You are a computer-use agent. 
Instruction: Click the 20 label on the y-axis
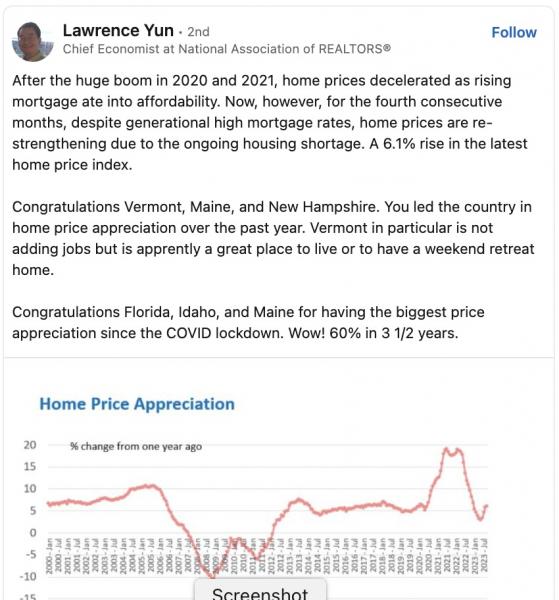(30, 445)
